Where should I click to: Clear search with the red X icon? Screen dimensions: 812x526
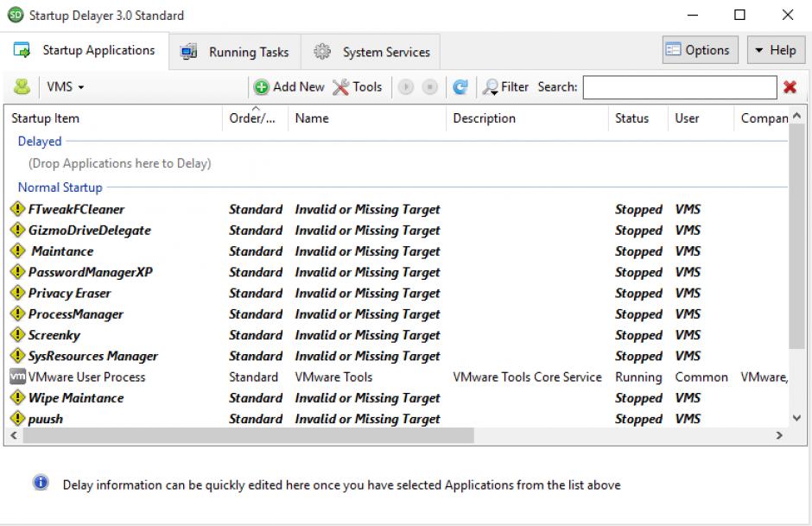[790, 87]
